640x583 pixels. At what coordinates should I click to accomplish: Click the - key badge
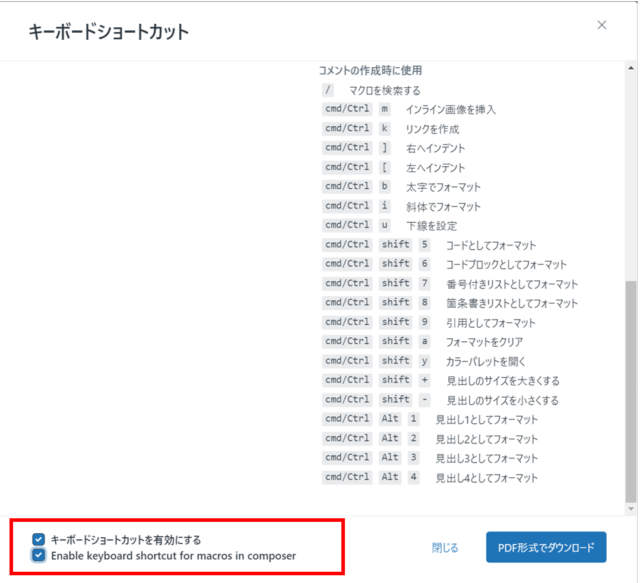[x=424, y=400]
